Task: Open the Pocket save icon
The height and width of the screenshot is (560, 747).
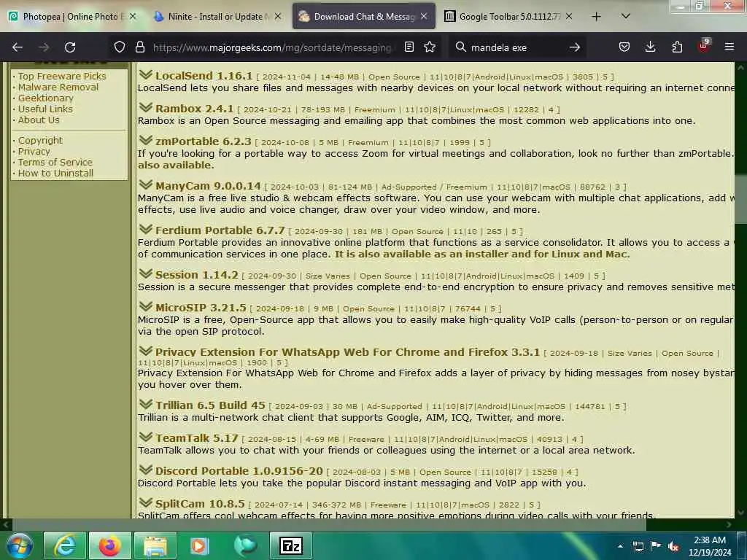Action: [x=624, y=47]
